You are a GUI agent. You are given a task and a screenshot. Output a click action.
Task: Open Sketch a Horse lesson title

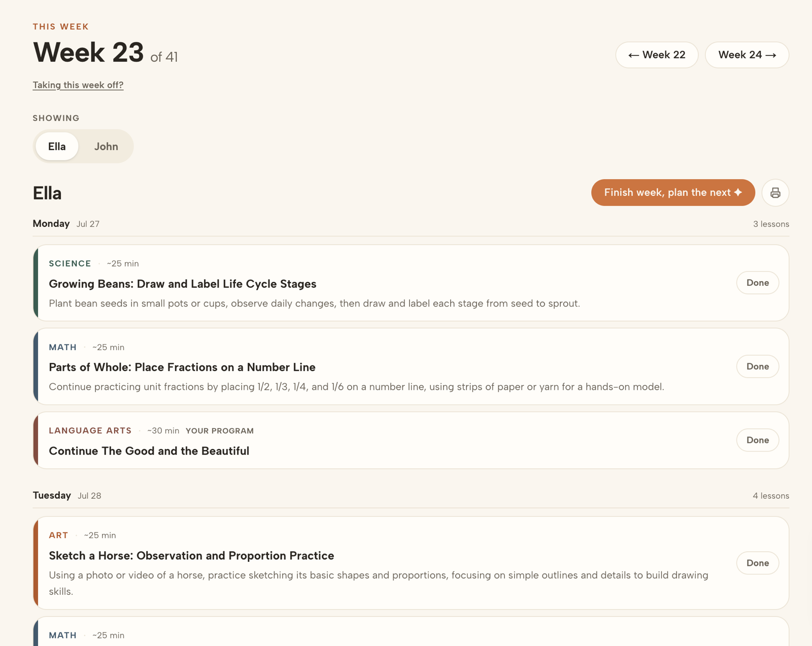pos(191,556)
